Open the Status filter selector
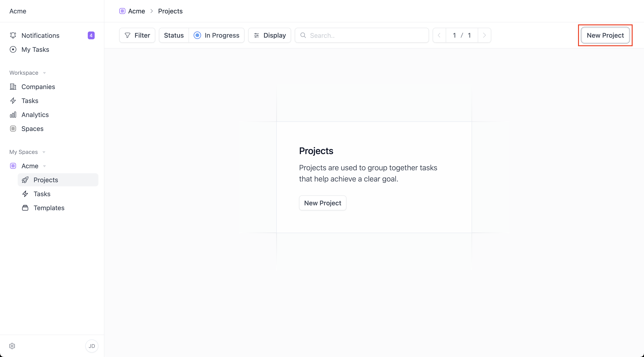Image resolution: width=644 pixels, height=357 pixels. (174, 35)
